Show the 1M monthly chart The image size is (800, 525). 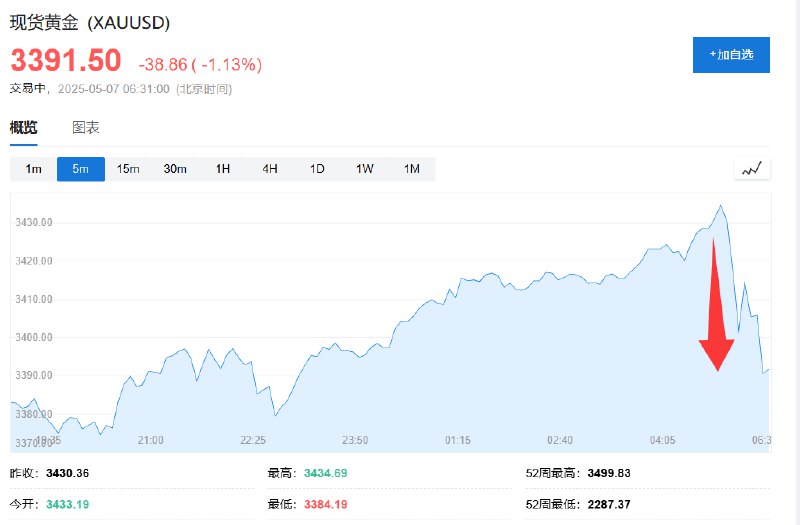coord(412,169)
